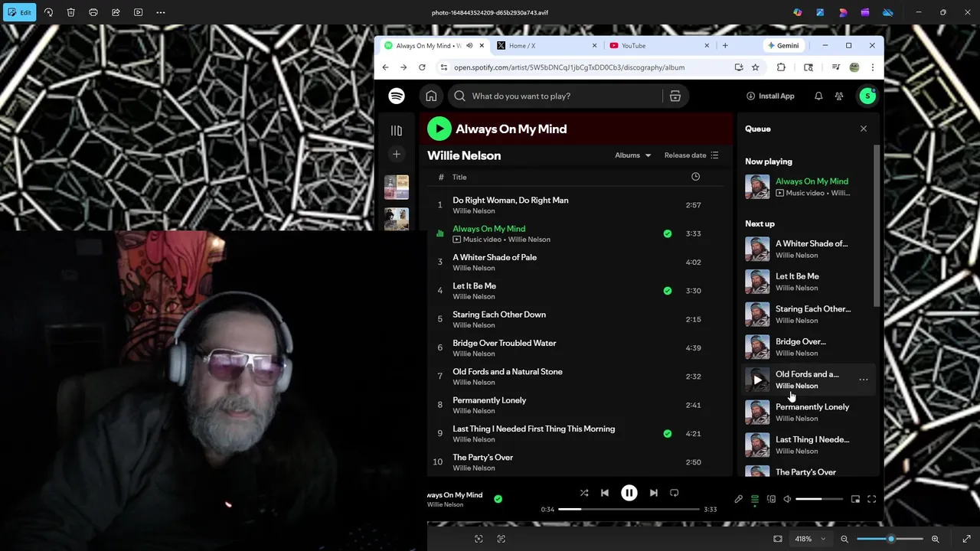Open the Release date sort dropdown

[691, 155]
